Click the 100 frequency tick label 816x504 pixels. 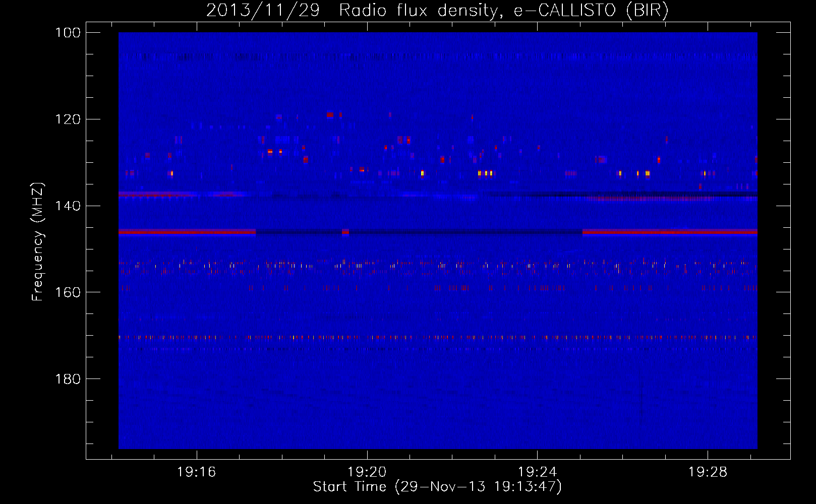point(68,33)
